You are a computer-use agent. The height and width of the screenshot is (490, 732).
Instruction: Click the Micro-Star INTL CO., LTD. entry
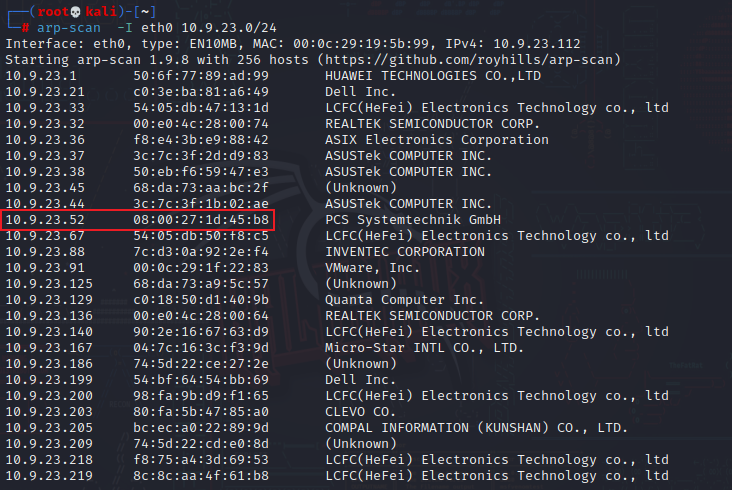click(424, 348)
